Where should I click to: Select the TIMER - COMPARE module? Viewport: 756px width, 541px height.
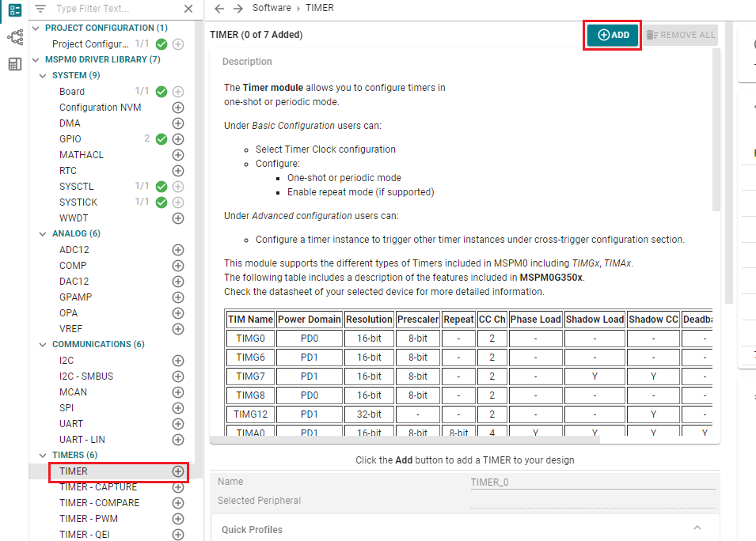(x=99, y=503)
